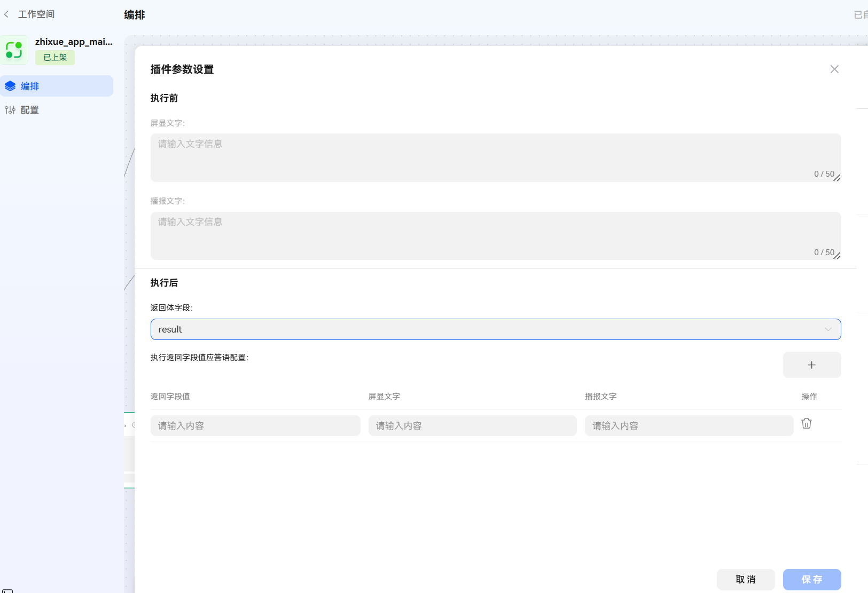The width and height of the screenshot is (868, 593).
Task: Click the 工作空间 breadcrumb link
Action: click(x=36, y=14)
